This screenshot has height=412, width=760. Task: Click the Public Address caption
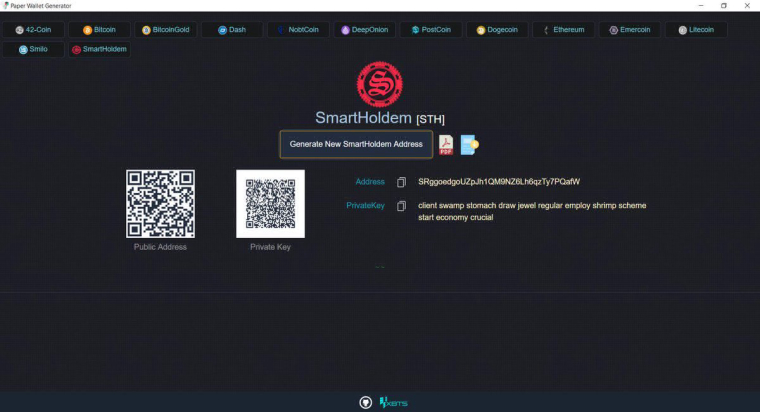tap(160, 247)
